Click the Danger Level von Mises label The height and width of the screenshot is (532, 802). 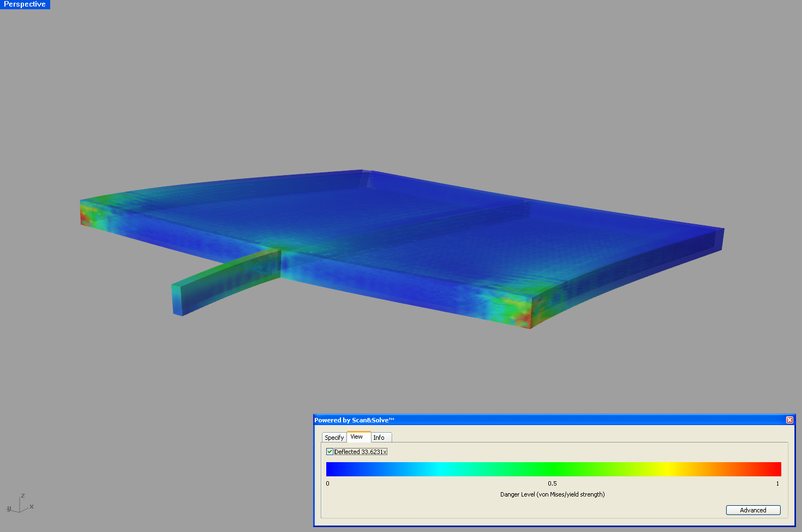[553, 494]
